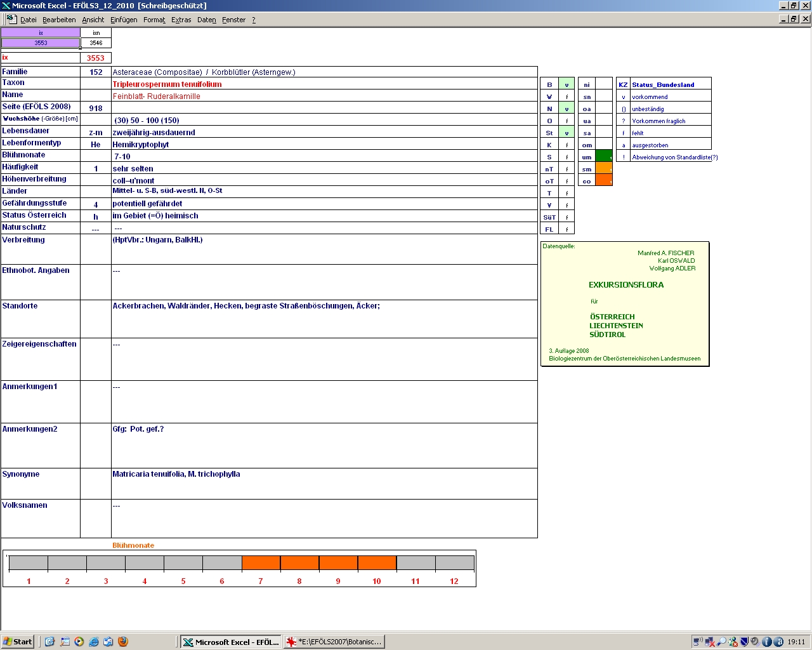Viewport: 812px width, 650px height.
Task: Click the taxon Tripleurospermum tenuifolium
Action: coord(167,84)
